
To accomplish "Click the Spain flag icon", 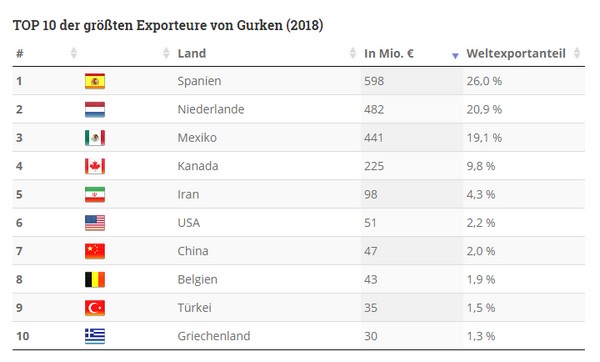I will tap(95, 81).
